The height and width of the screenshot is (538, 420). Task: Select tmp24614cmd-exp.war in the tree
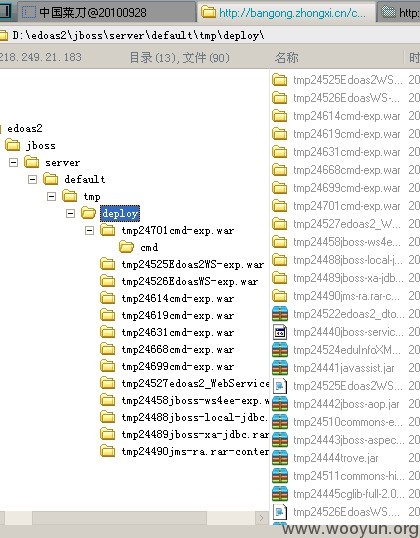click(x=178, y=299)
